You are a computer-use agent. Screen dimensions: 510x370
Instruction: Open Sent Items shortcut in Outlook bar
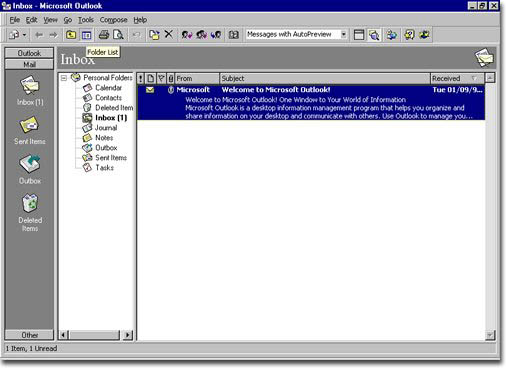tap(30, 130)
